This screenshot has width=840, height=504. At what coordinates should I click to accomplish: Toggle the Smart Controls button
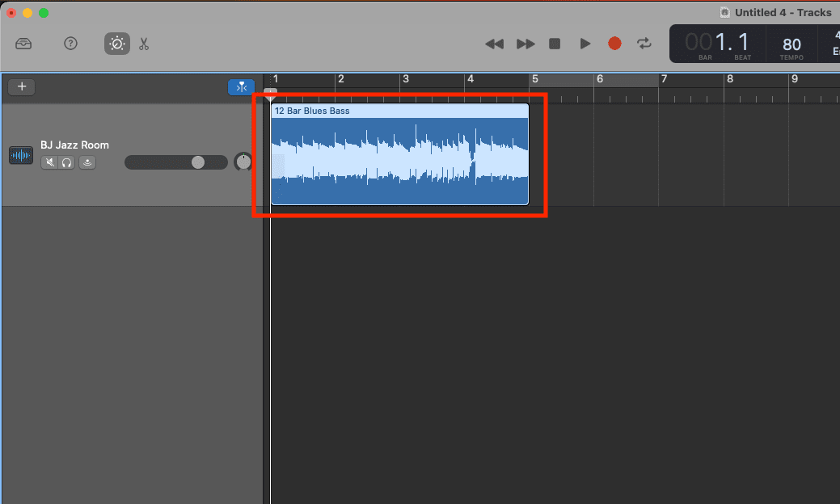[x=116, y=44]
